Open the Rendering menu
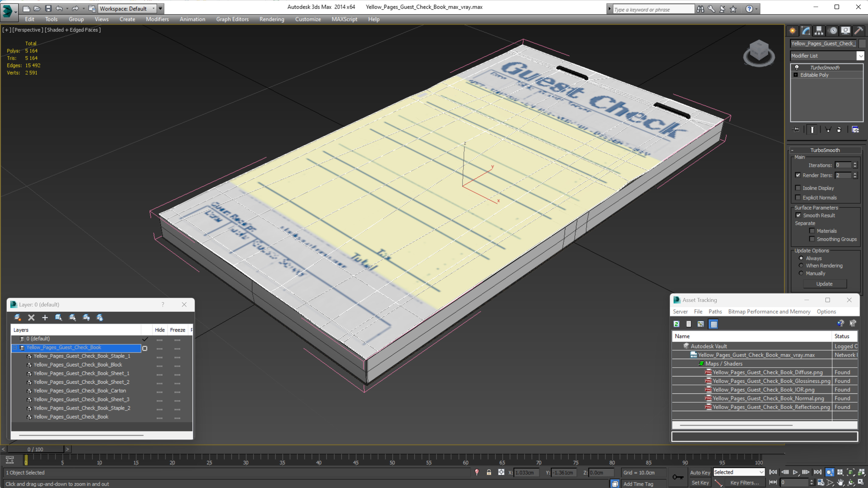Viewport: 868px width, 488px height. [272, 19]
